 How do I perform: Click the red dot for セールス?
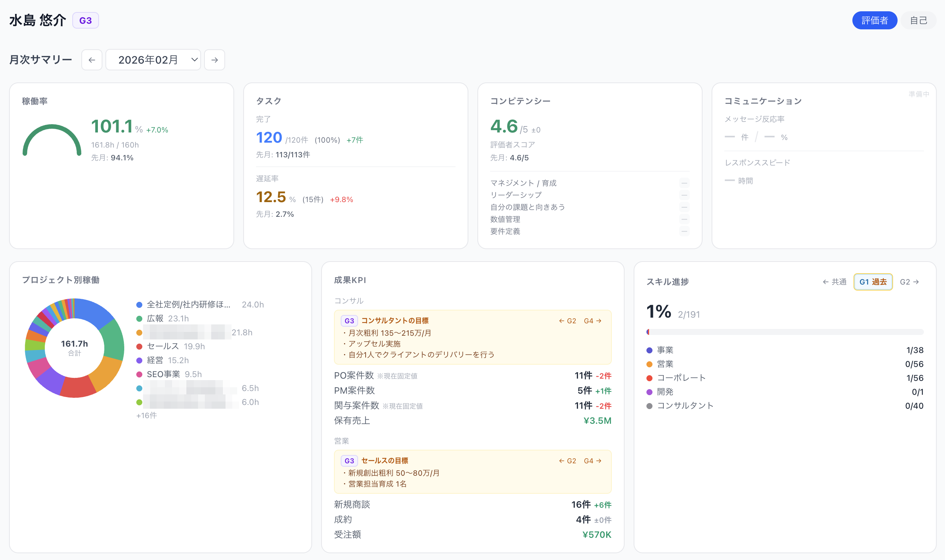point(139,346)
